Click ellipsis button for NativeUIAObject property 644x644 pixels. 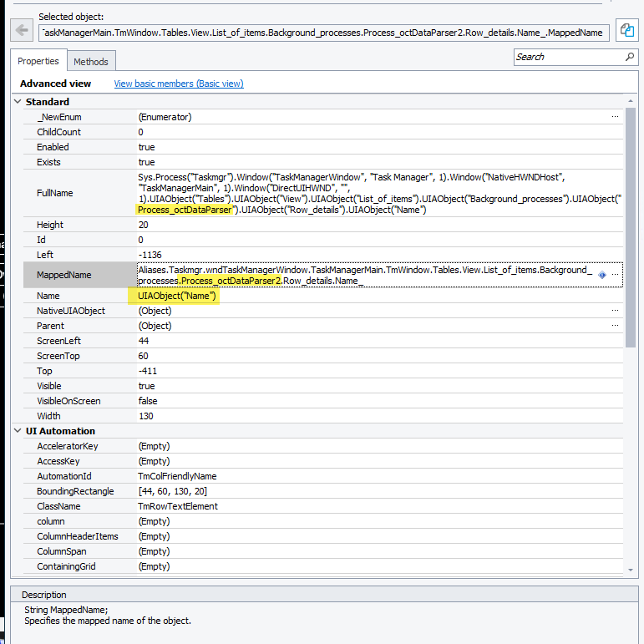[615, 311]
